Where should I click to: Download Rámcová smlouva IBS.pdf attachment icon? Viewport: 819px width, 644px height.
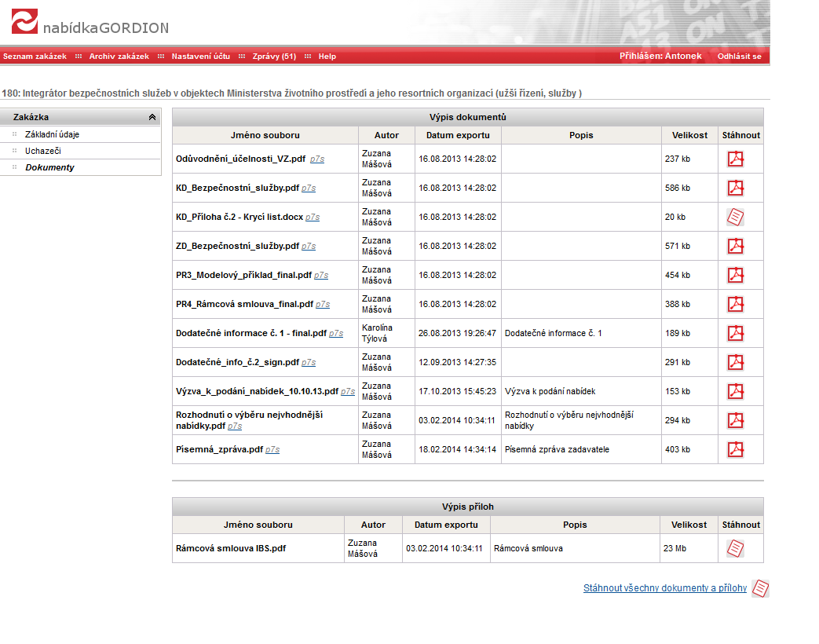coord(735,549)
